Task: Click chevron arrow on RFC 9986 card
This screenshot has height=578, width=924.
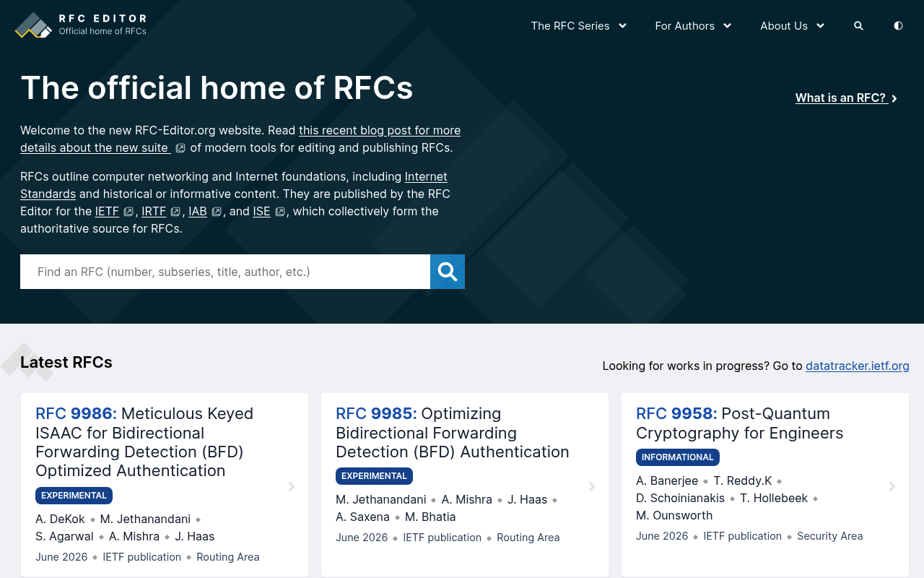Action: point(292,486)
